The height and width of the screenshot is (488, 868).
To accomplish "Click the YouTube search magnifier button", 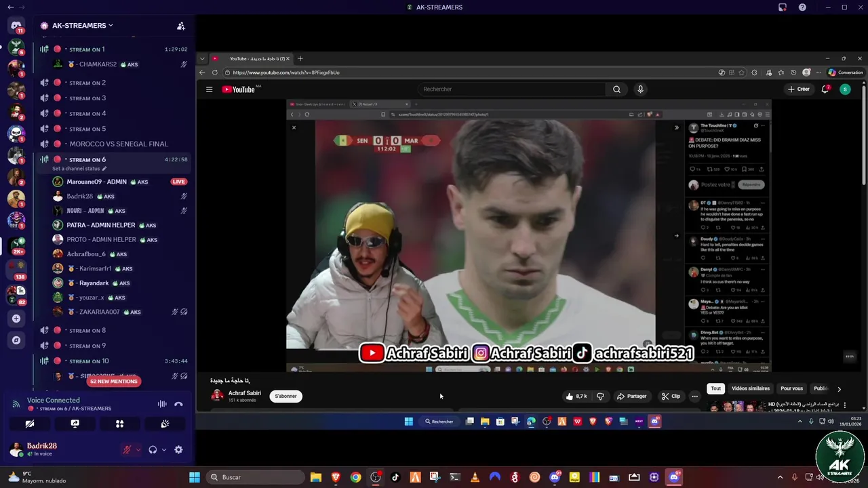I will tap(616, 89).
